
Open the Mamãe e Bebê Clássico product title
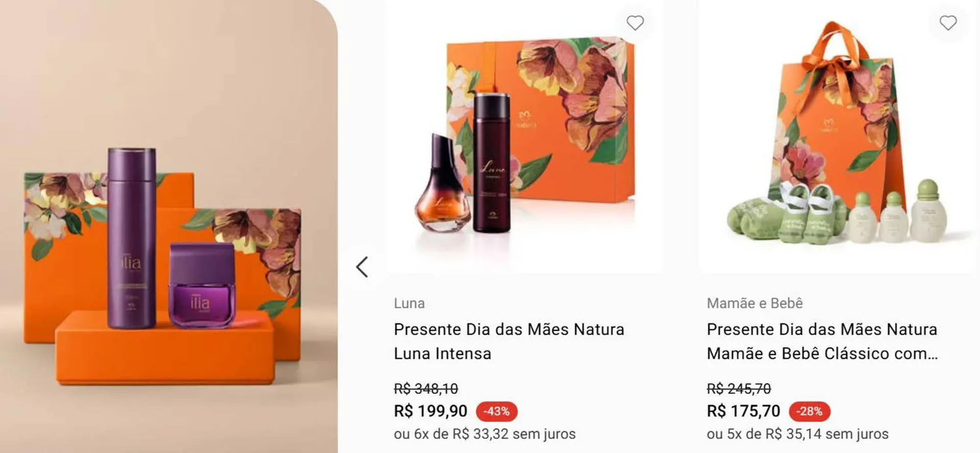coord(822,341)
